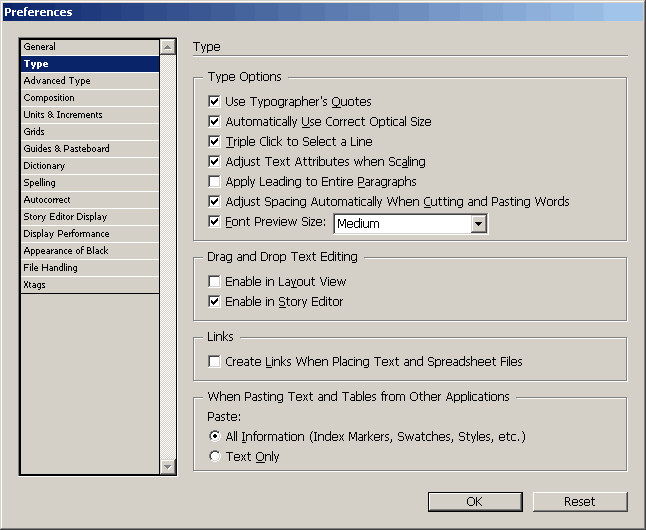This screenshot has height=530, width=646.
Task: Toggle Adjust Spacing Automatically When Cutting and Pasting
Action: [214, 202]
